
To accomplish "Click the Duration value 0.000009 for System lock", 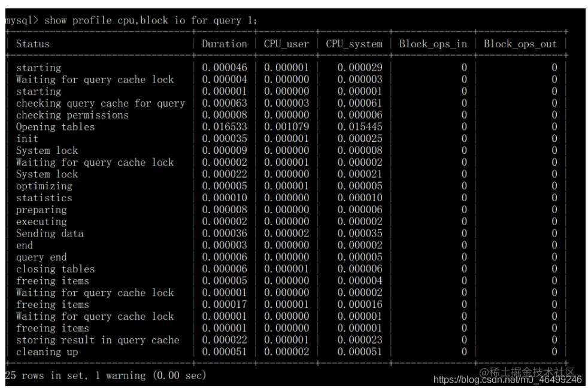I will tap(225, 150).
